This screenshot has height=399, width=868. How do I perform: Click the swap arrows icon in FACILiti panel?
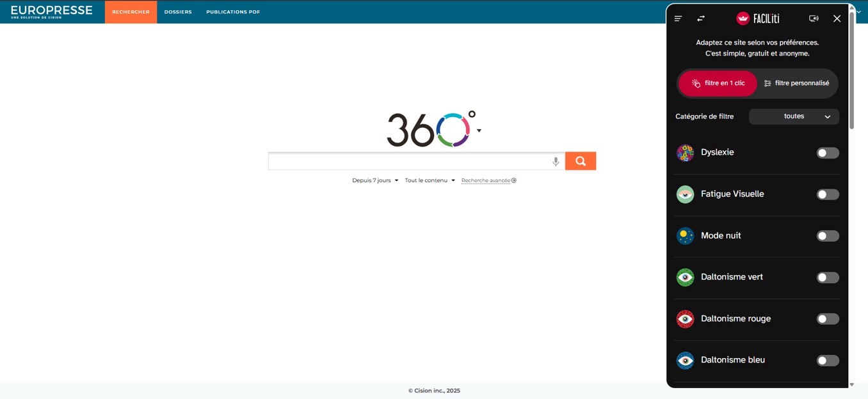(701, 19)
